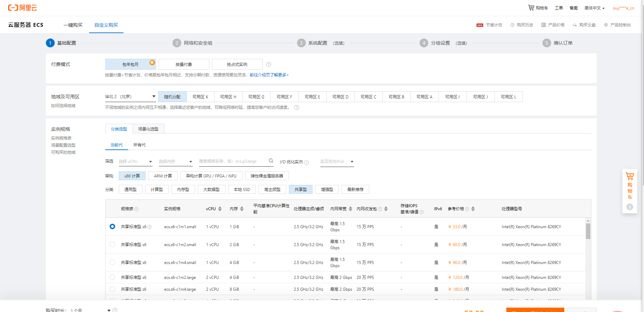
Task: Select 最新推荐 category button
Action: point(355,189)
